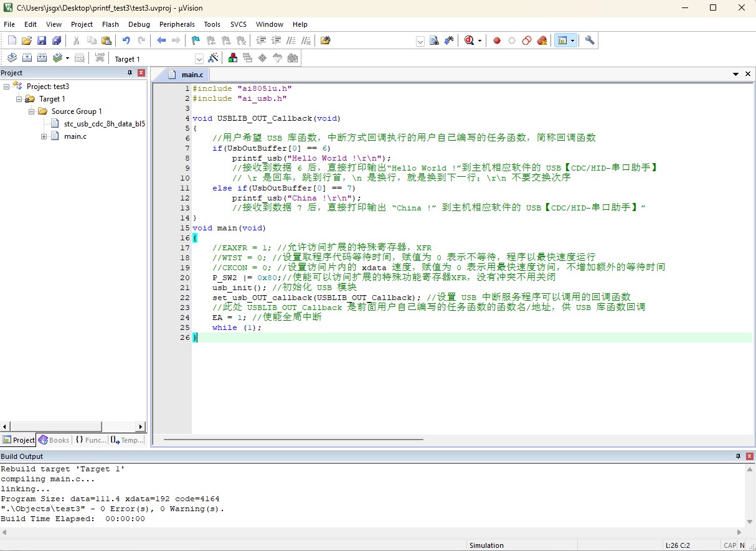
Task: Click the Build Output scroll-down arrow
Action: [x=750, y=522]
